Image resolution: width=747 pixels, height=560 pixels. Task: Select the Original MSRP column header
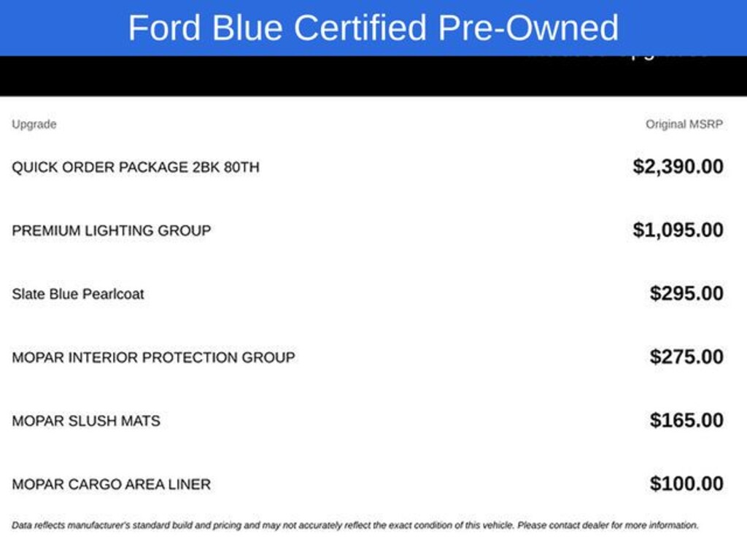[684, 124]
